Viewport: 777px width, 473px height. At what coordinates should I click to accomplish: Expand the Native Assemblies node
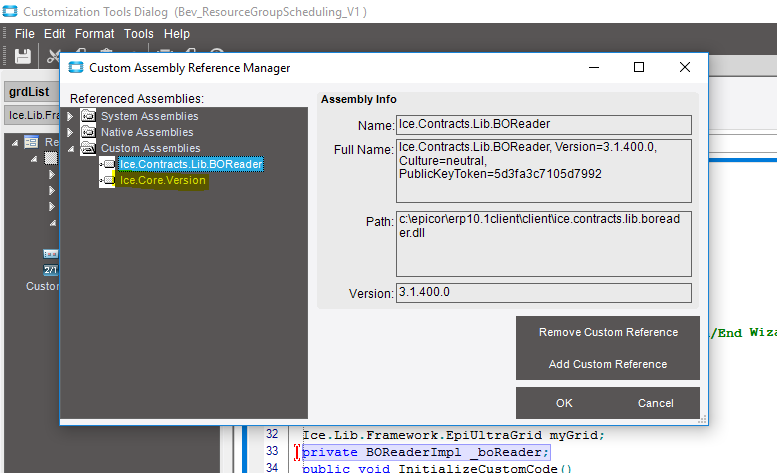[70, 132]
